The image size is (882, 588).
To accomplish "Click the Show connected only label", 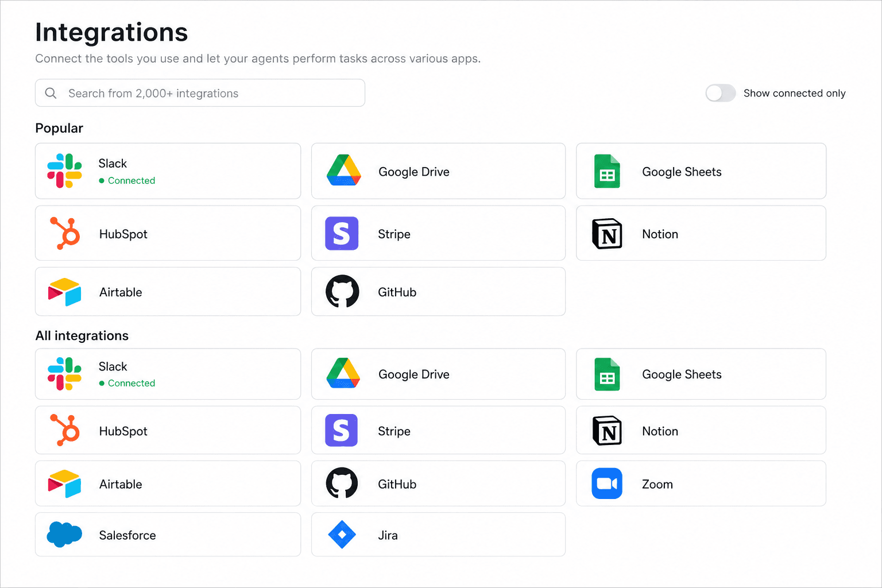I will coord(794,93).
